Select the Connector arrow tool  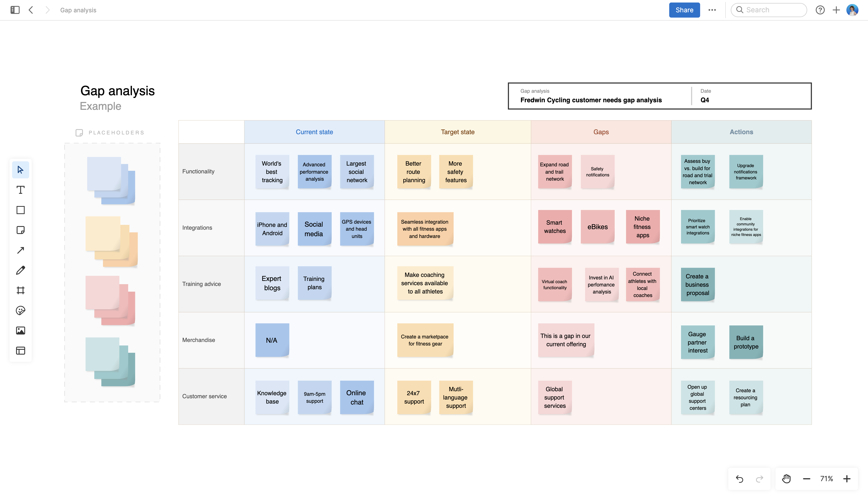pyautogui.click(x=20, y=250)
